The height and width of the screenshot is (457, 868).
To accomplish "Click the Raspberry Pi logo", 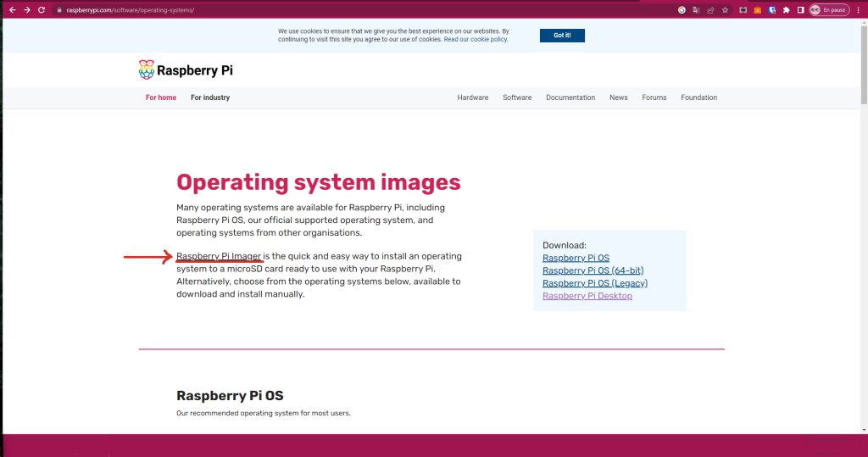I will click(186, 70).
